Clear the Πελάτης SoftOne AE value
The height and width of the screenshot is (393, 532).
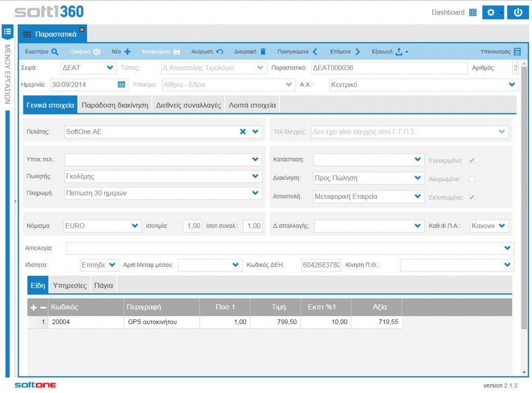click(x=243, y=131)
